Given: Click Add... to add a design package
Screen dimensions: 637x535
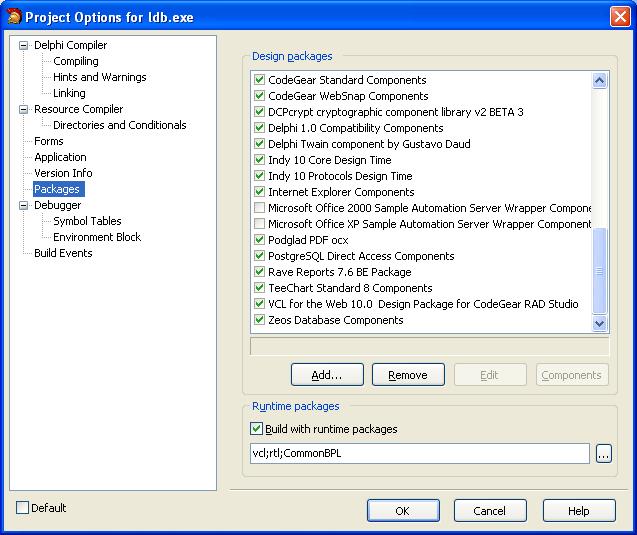Looking at the screenshot, I should pos(327,375).
